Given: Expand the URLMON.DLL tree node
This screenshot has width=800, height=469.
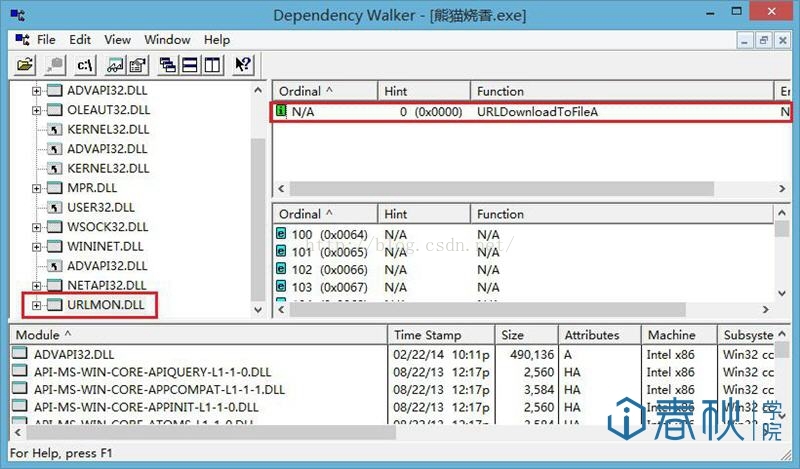Looking at the screenshot, I should pyautogui.click(x=36, y=305).
